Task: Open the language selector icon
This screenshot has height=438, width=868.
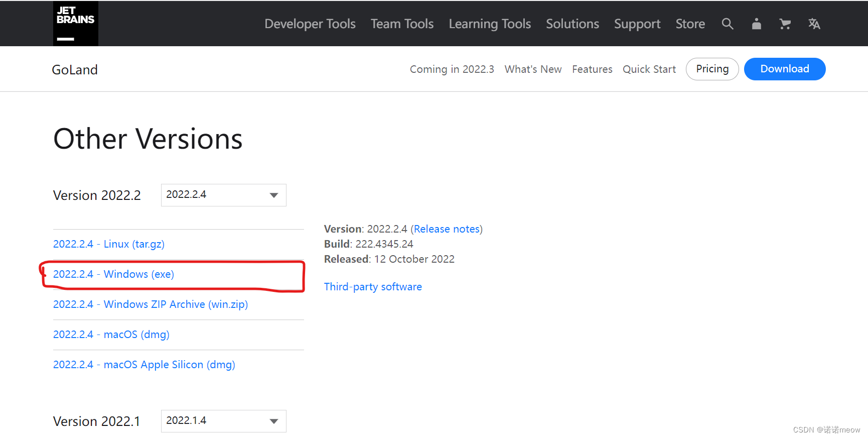Action: tap(814, 24)
